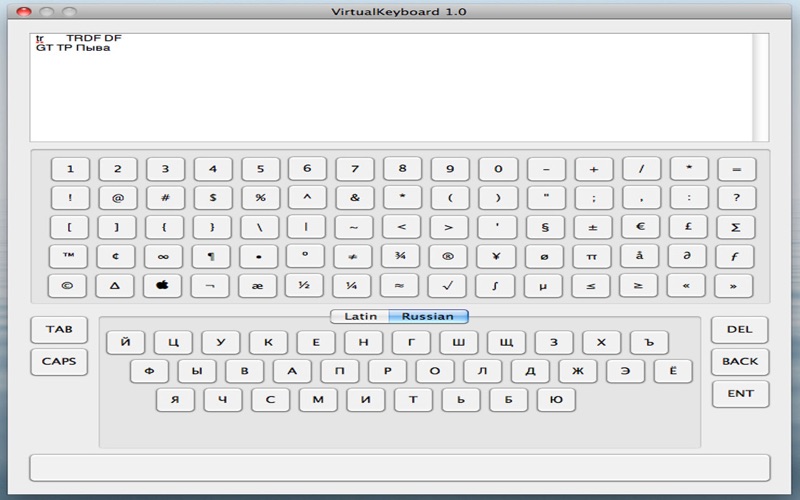Image resolution: width=800 pixels, height=500 pixels.
Task: Click the Russian letter Ж key
Action: click(x=578, y=371)
